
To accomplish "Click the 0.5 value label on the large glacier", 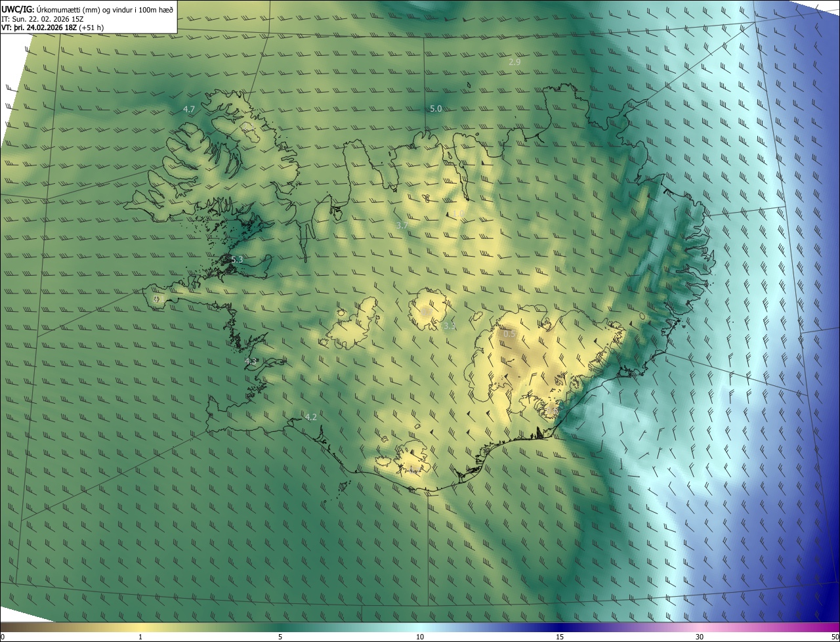I will pyautogui.click(x=509, y=334).
